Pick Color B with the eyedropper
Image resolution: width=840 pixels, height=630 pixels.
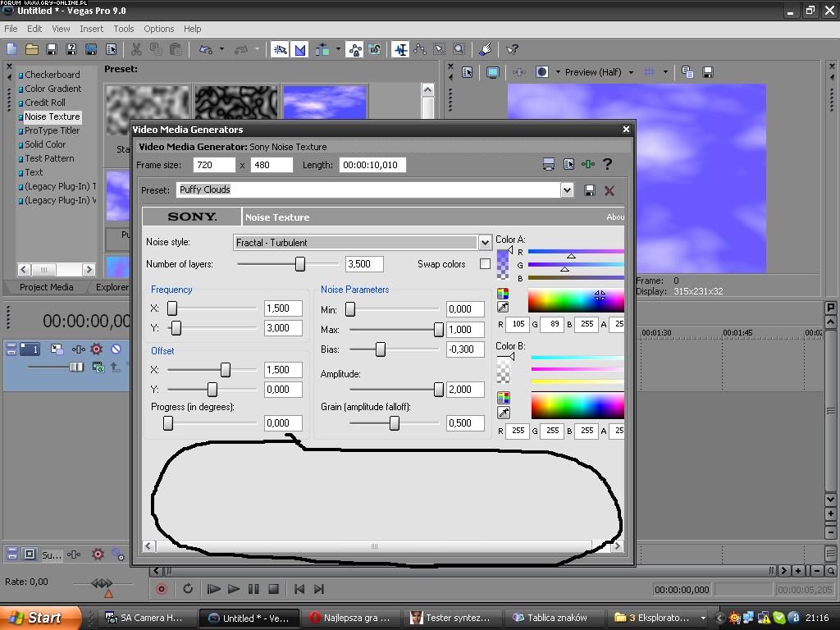[503, 413]
